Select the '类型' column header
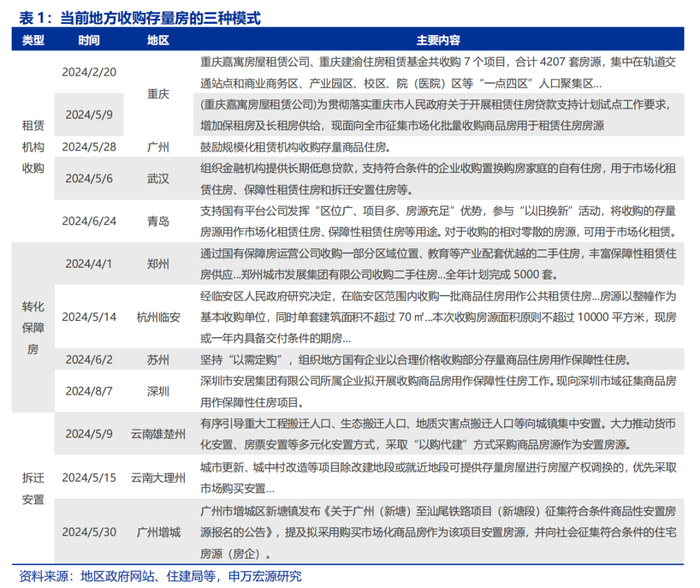Image resolution: width=700 pixels, height=588 pixels. point(33,40)
